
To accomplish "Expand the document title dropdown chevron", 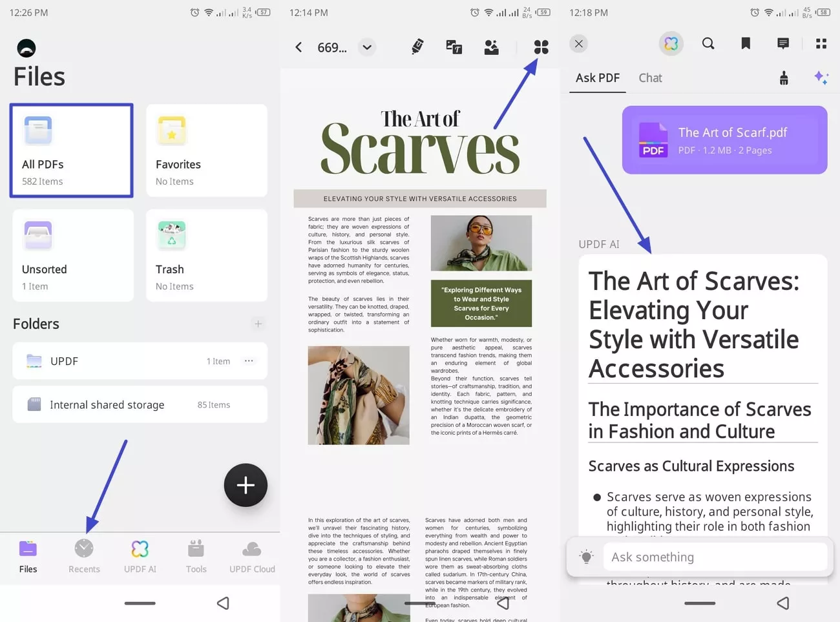I will coord(367,47).
